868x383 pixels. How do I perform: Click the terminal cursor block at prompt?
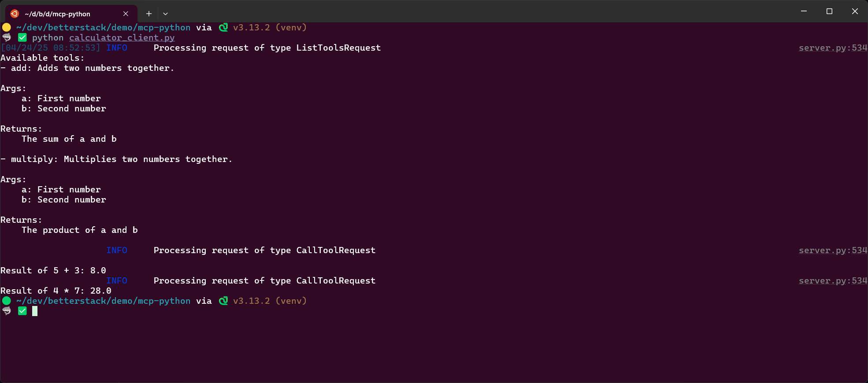(x=35, y=311)
